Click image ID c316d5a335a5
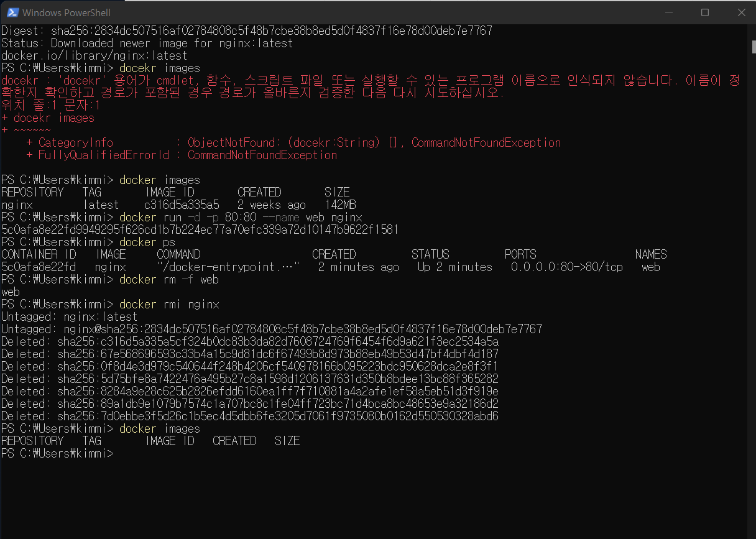Screen dimensions: 756x539 182,205
